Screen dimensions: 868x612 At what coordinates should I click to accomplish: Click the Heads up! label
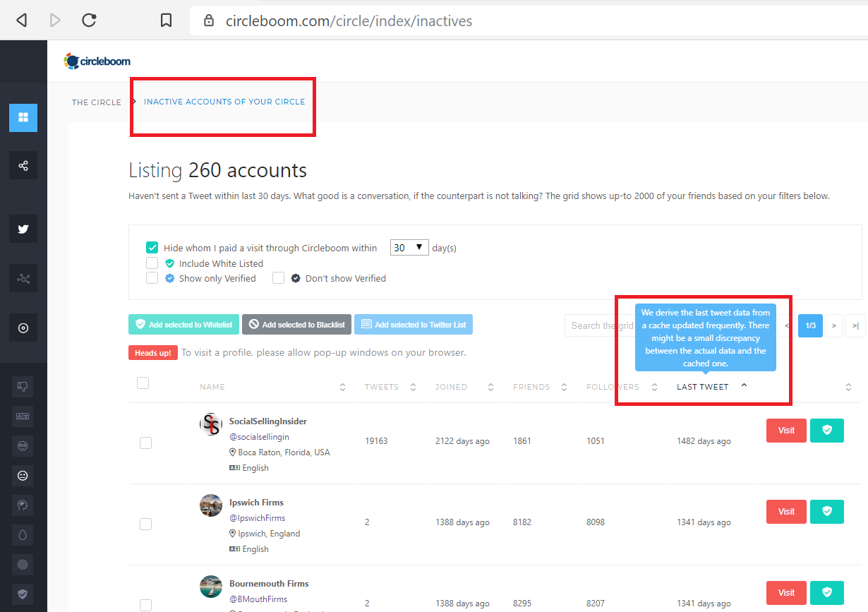coord(153,352)
